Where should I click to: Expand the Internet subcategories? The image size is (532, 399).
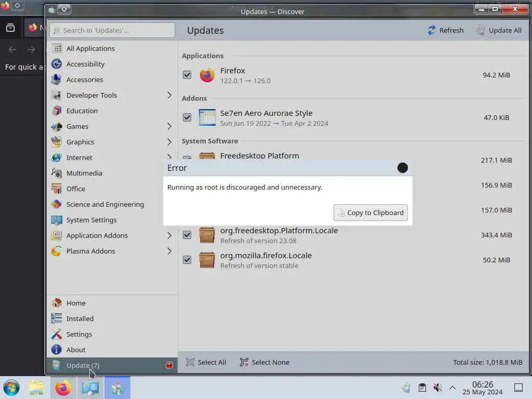point(169,157)
